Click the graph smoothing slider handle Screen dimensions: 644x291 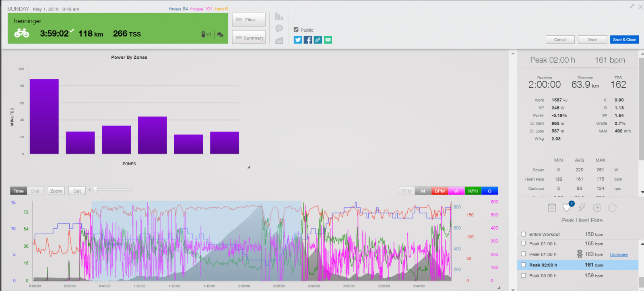(x=95, y=190)
